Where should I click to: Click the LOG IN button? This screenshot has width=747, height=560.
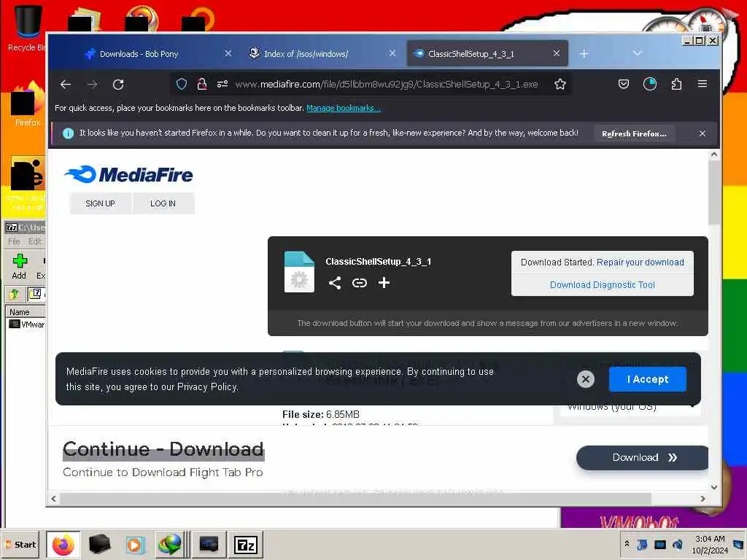click(x=163, y=203)
